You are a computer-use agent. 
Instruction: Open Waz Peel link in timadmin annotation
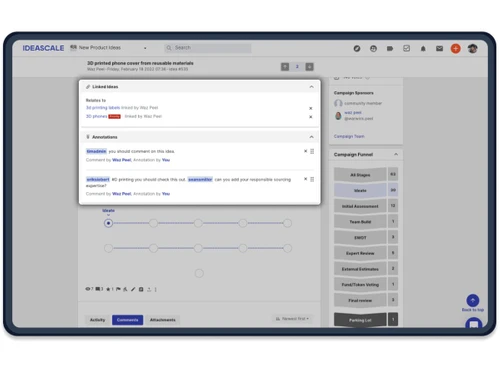[122, 160]
